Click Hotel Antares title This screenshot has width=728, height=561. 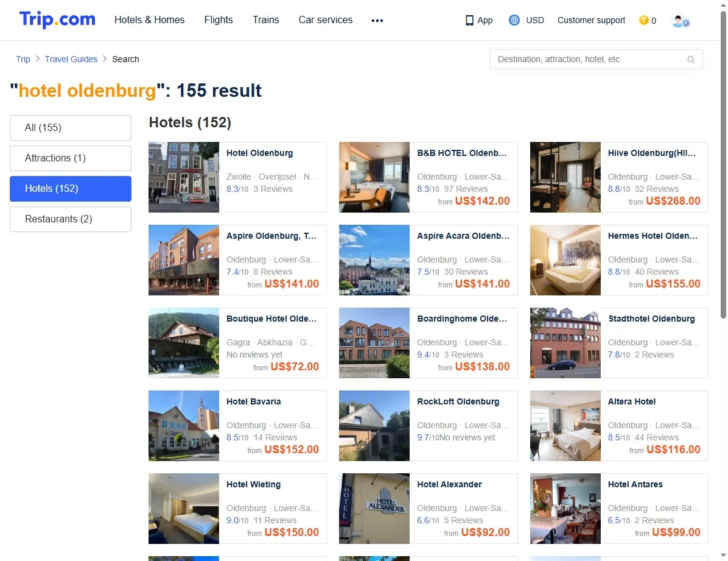coord(635,484)
